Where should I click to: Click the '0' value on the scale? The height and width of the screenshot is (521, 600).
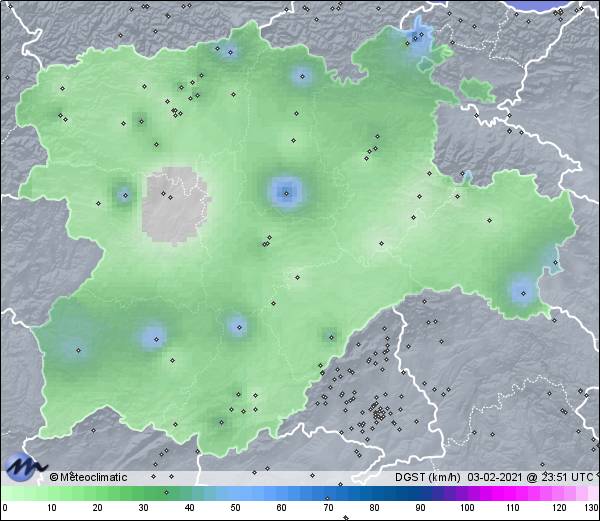(5, 508)
